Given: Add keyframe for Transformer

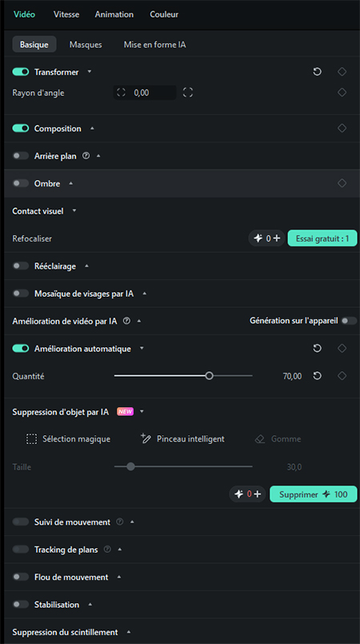Looking at the screenshot, I should click(x=342, y=72).
